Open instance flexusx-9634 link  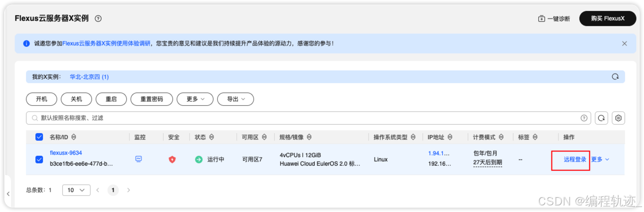click(x=66, y=153)
